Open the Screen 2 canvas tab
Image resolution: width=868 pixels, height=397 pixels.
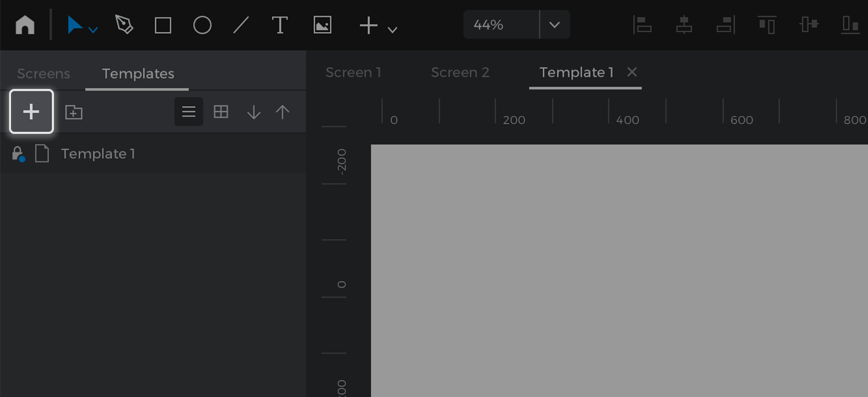coord(460,73)
